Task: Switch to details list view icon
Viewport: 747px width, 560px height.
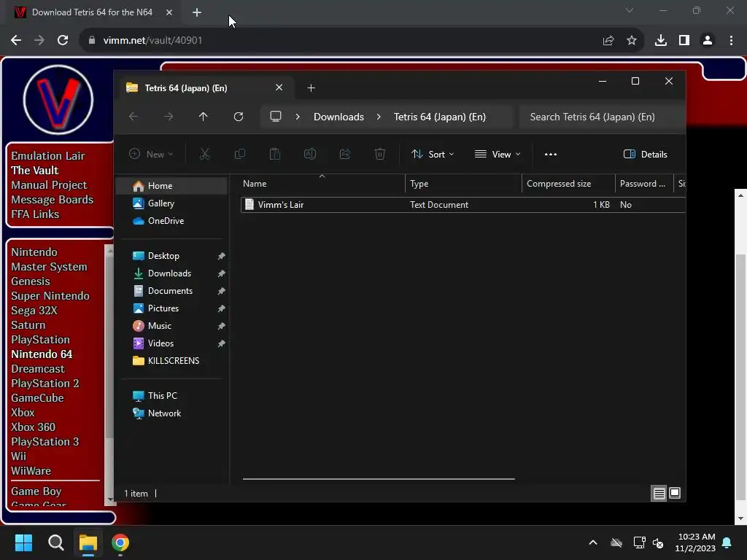Action: tap(659, 494)
